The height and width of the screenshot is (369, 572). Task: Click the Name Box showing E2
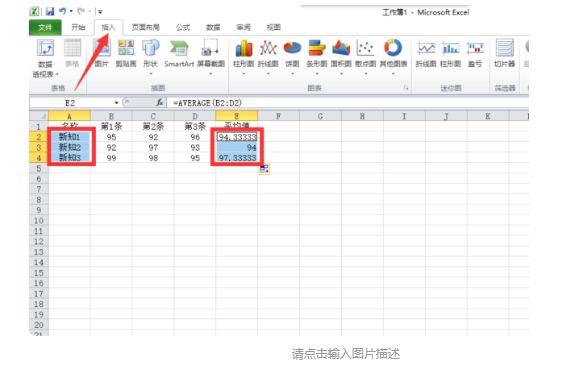71,103
